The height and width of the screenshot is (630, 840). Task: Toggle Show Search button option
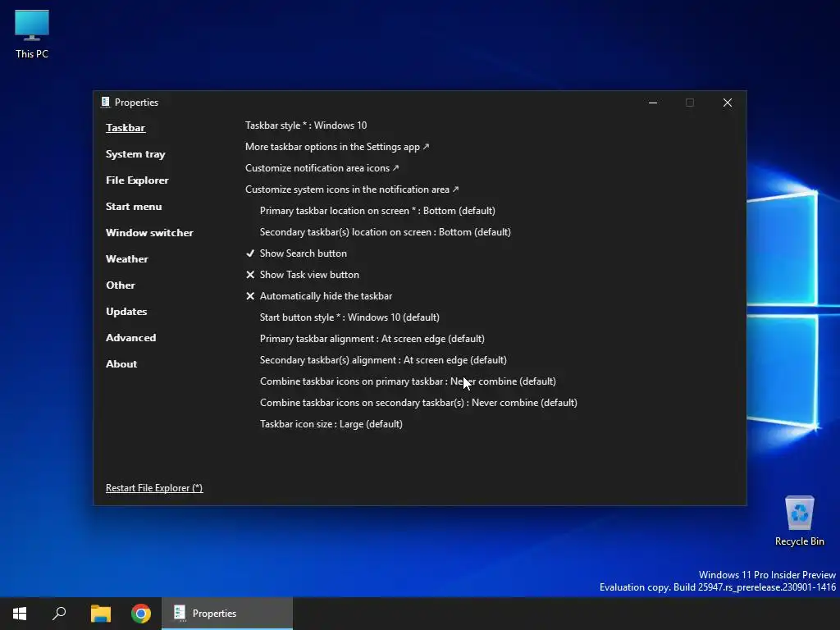coord(296,253)
